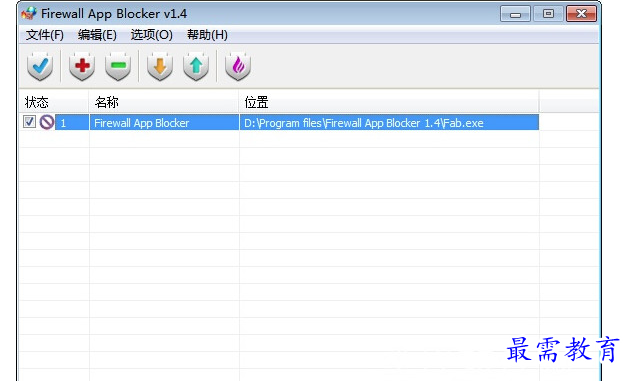Screen dimensions: 628x381
Task: Open the purple flame firewall settings icon
Action: click(x=238, y=67)
